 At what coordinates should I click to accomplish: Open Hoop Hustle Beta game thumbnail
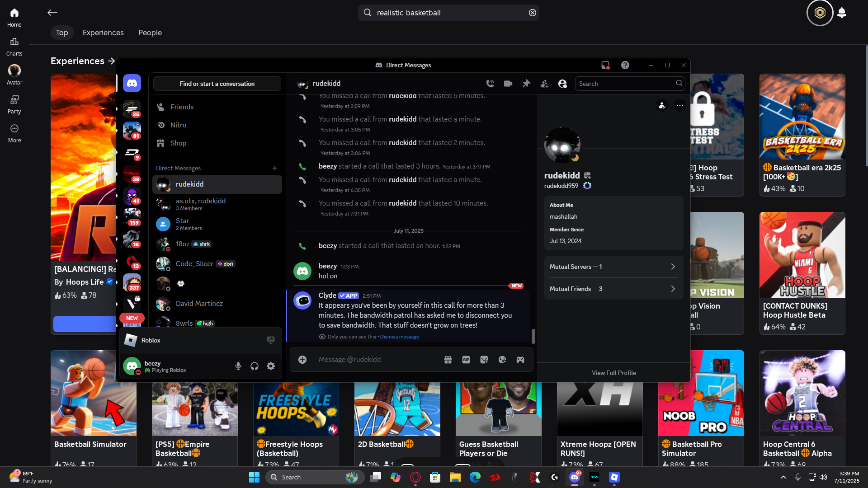coord(802,255)
